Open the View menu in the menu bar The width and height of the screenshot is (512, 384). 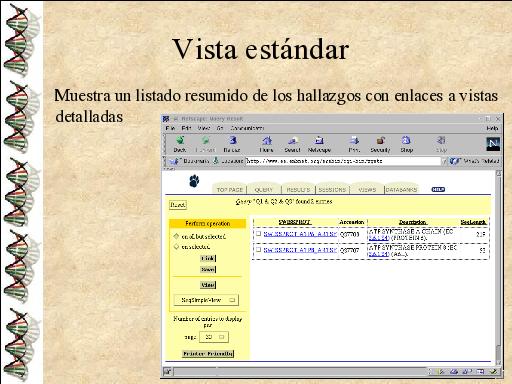203,128
